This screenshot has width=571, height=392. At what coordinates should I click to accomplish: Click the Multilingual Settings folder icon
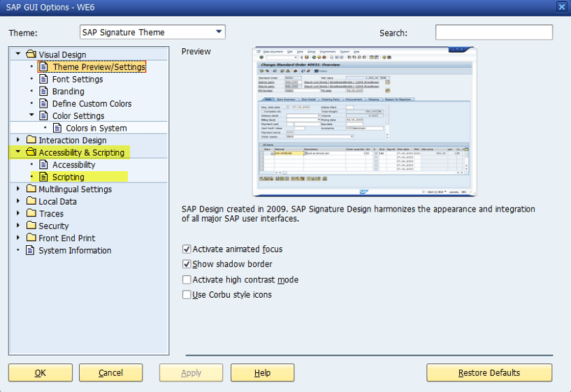coord(31,189)
